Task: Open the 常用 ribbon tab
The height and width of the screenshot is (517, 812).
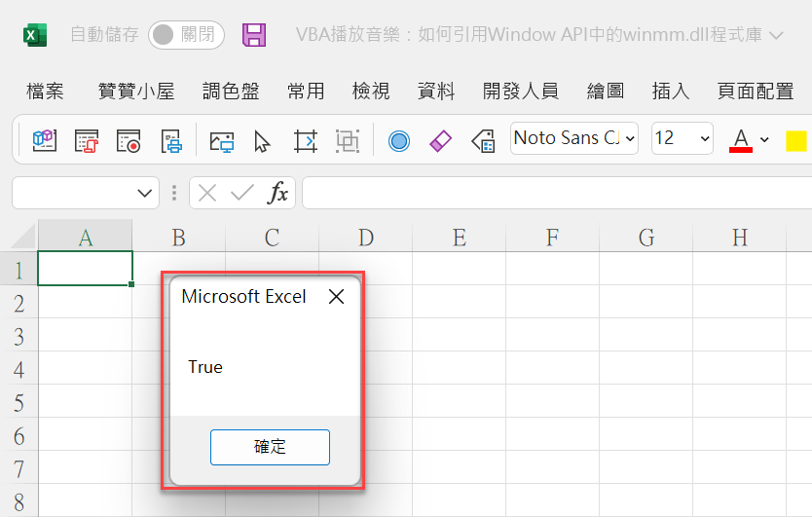Action: tap(306, 92)
